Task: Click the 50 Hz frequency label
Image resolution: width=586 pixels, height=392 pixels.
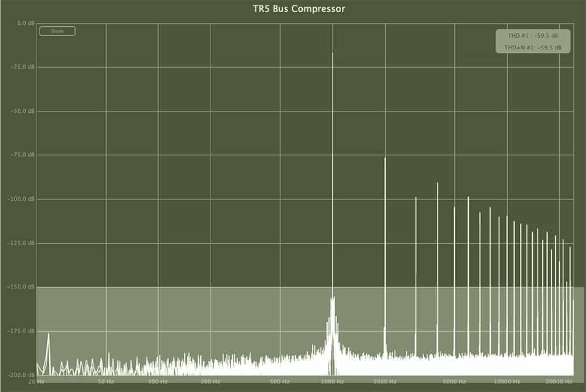Action: [106, 381]
